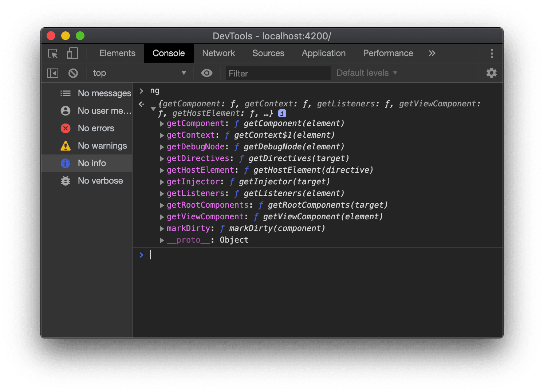Click the blue info circle icon in sidebar
The image size is (544, 392).
(x=66, y=163)
